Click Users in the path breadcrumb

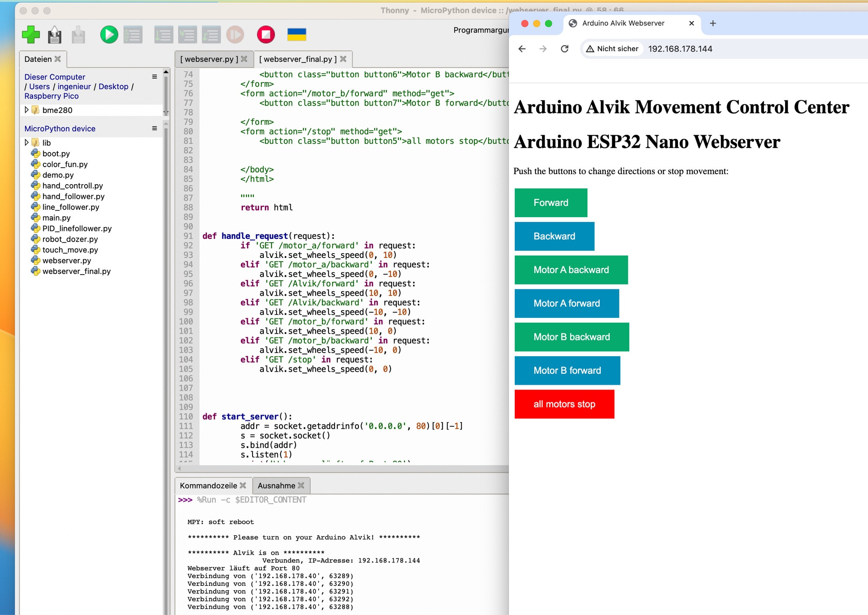[x=39, y=86]
